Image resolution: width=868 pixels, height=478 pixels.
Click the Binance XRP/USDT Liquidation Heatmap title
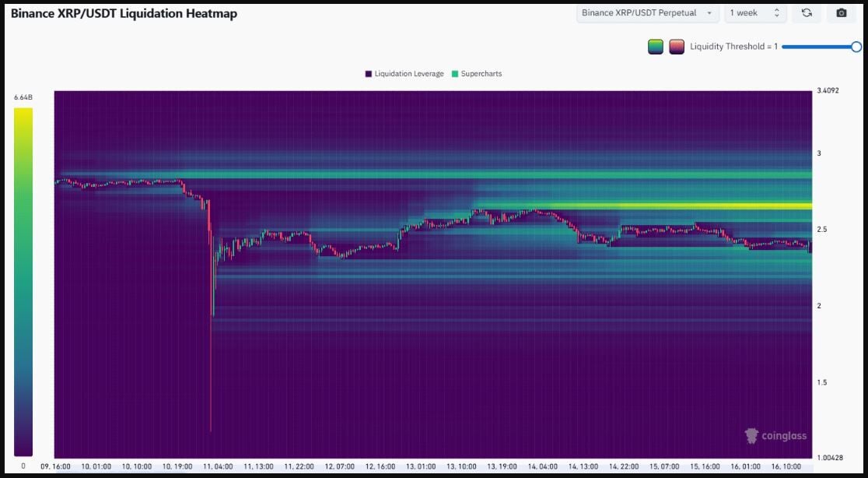124,14
